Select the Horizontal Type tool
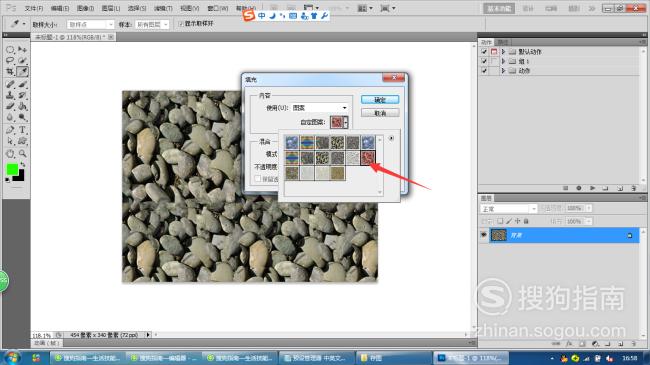Viewport: 650px width, 365px height. click(x=22, y=130)
